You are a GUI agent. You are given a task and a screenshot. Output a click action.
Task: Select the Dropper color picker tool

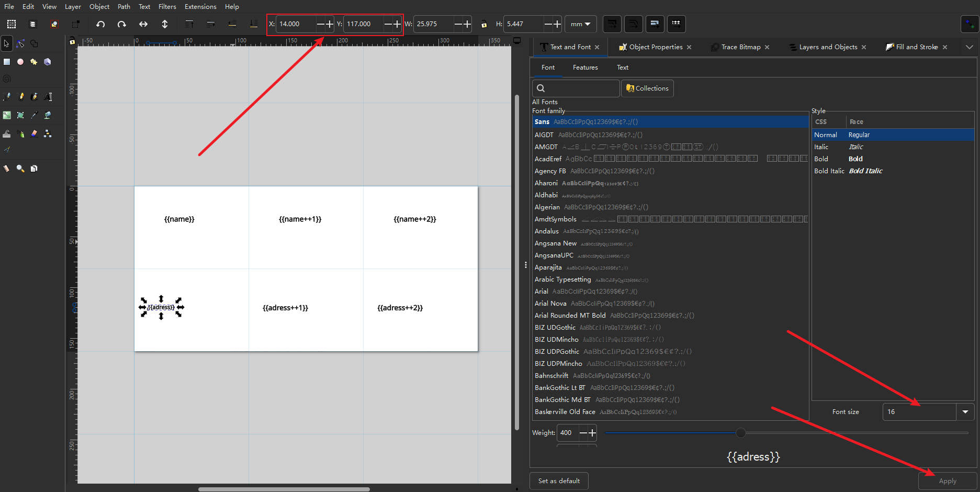point(34,115)
